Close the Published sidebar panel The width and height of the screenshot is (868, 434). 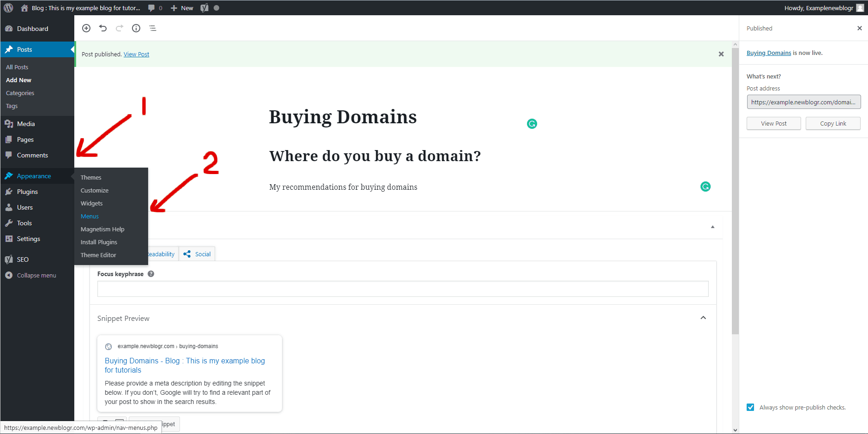coord(860,28)
